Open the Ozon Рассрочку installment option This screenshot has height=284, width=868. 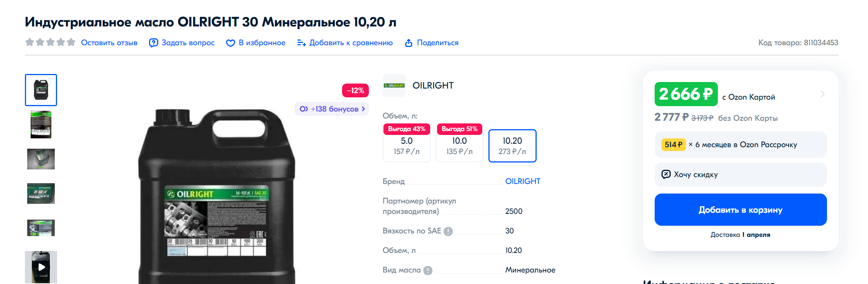(740, 144)
